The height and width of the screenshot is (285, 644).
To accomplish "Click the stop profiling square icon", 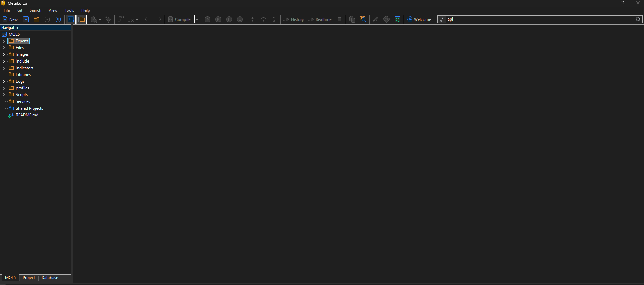I will click(340, 19).
